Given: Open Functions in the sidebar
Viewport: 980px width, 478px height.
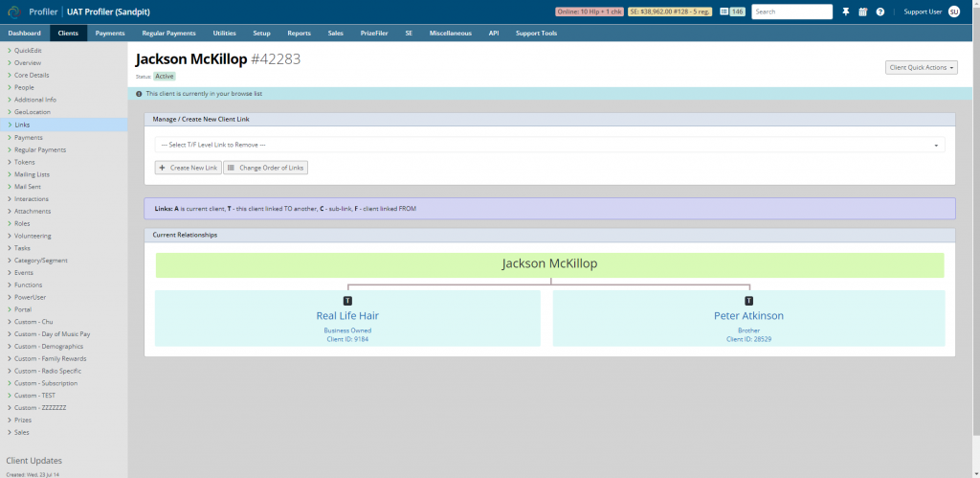Looking at the screenshot, I should point(28,285).
